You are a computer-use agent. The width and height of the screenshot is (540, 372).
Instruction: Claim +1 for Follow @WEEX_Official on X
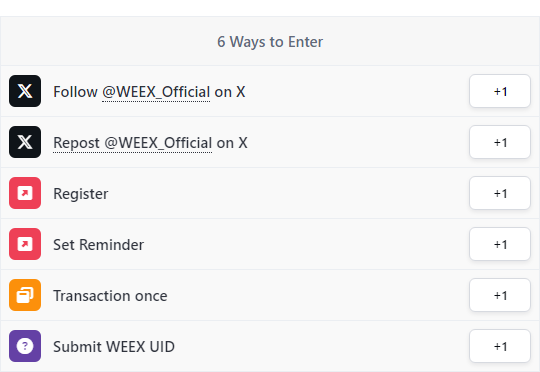[x=500, y=91]
